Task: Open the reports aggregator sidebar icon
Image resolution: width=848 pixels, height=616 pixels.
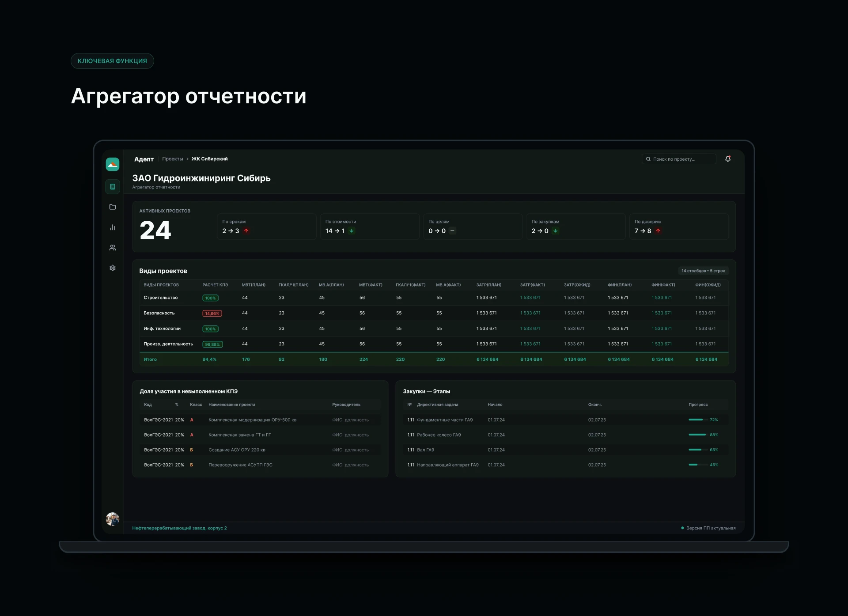Action: pos(113,187)
